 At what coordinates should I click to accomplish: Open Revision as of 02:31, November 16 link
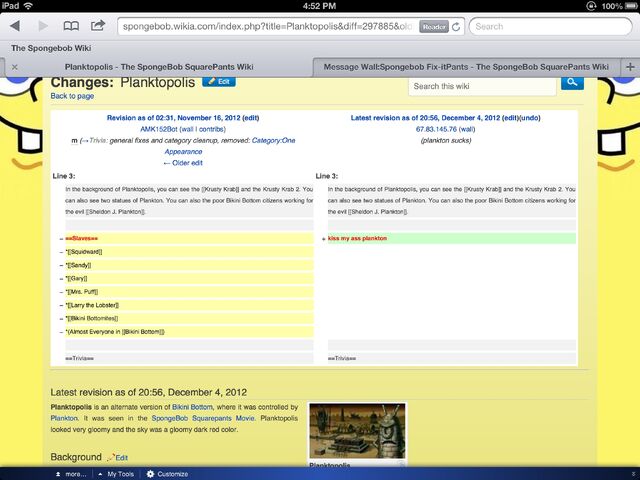click(x=173, y=118)
